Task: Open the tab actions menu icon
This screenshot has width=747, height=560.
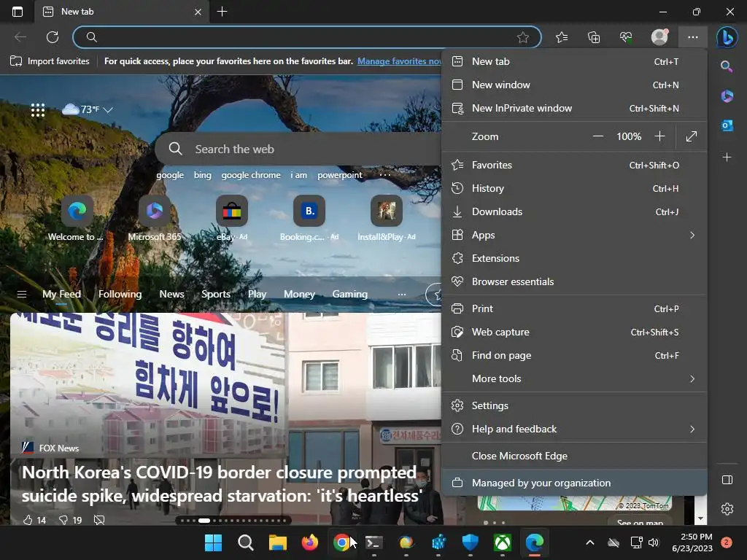Action: [18, 12]
